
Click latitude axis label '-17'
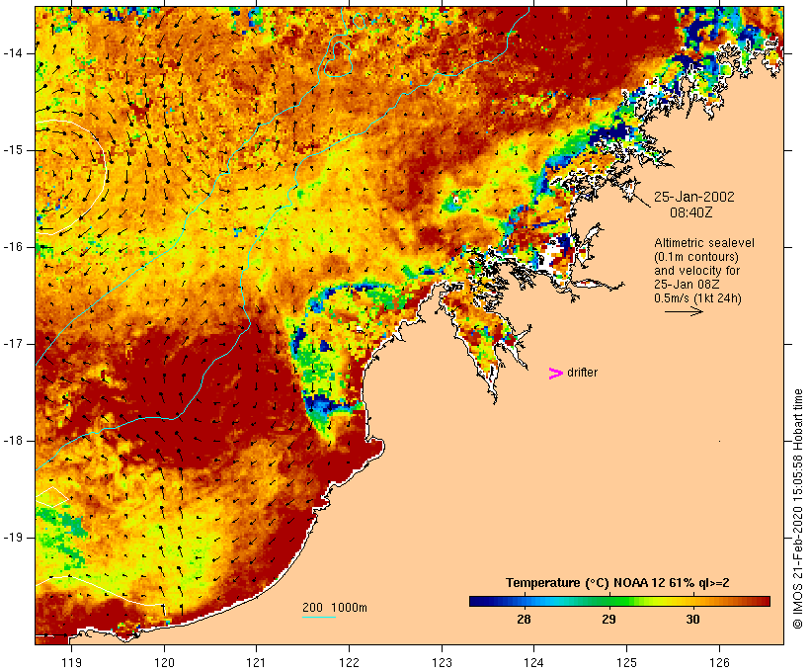point(13,344)
